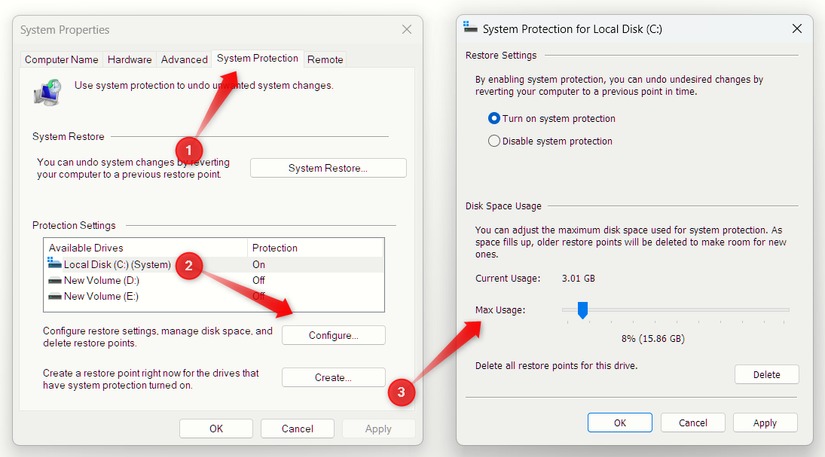This screenshot has width=825, height=457.
Task: Close the System Properties window
Action: (405, 31)
